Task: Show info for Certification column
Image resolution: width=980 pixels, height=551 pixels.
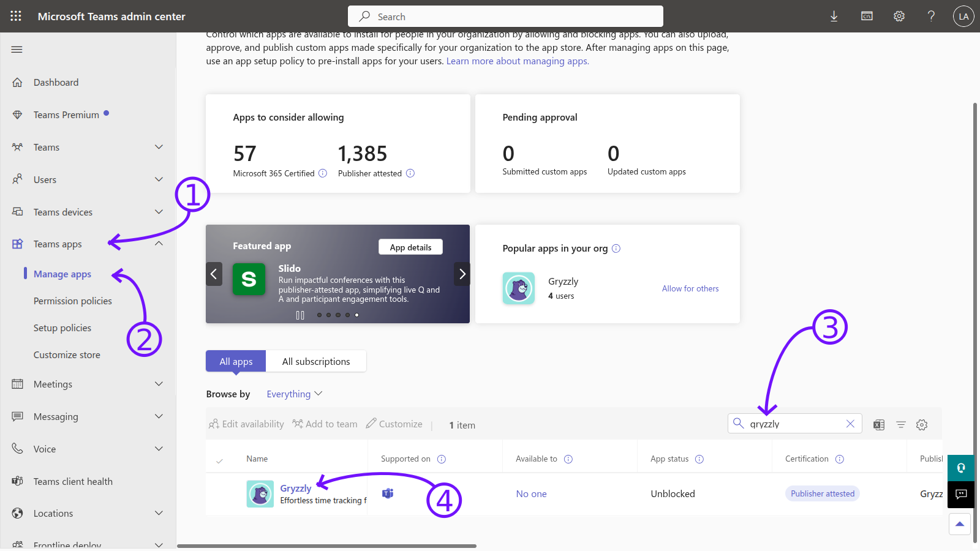Action: (840, 459)
